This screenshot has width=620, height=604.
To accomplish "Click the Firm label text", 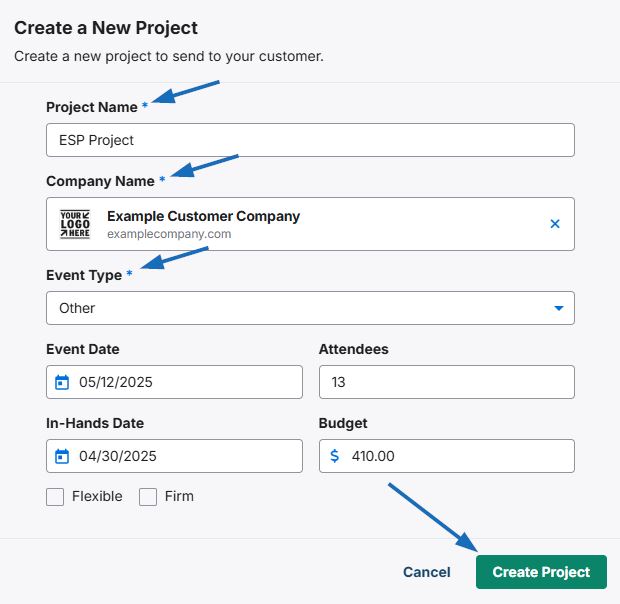I will [179, 496].
